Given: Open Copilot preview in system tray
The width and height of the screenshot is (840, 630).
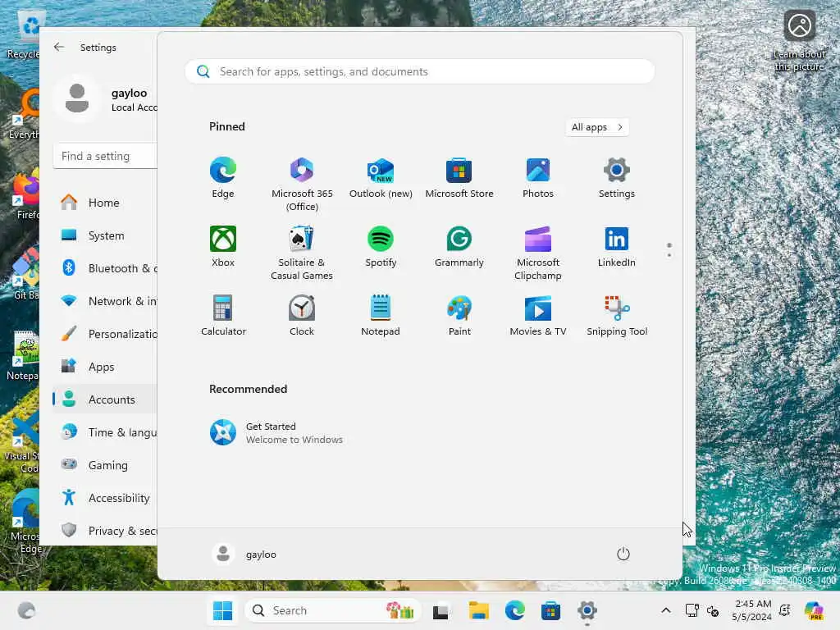Looking at the screenshot, I should point(814,610).
